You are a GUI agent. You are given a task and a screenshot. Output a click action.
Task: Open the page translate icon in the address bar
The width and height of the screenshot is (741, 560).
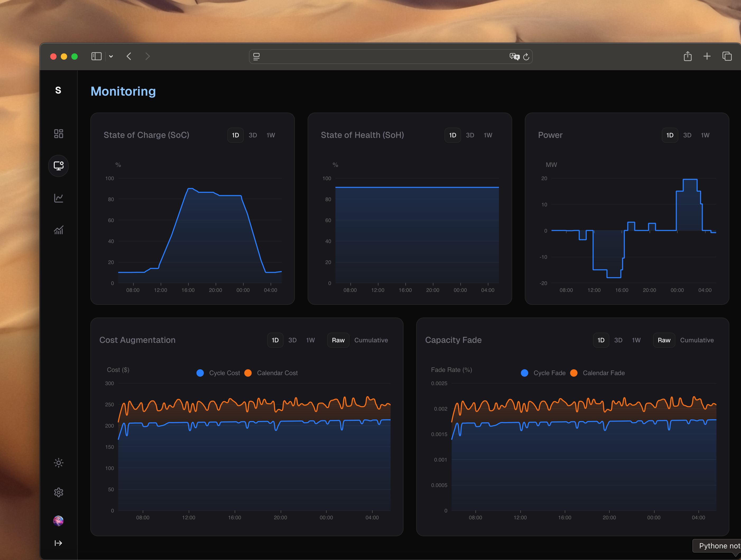(515, 56)
